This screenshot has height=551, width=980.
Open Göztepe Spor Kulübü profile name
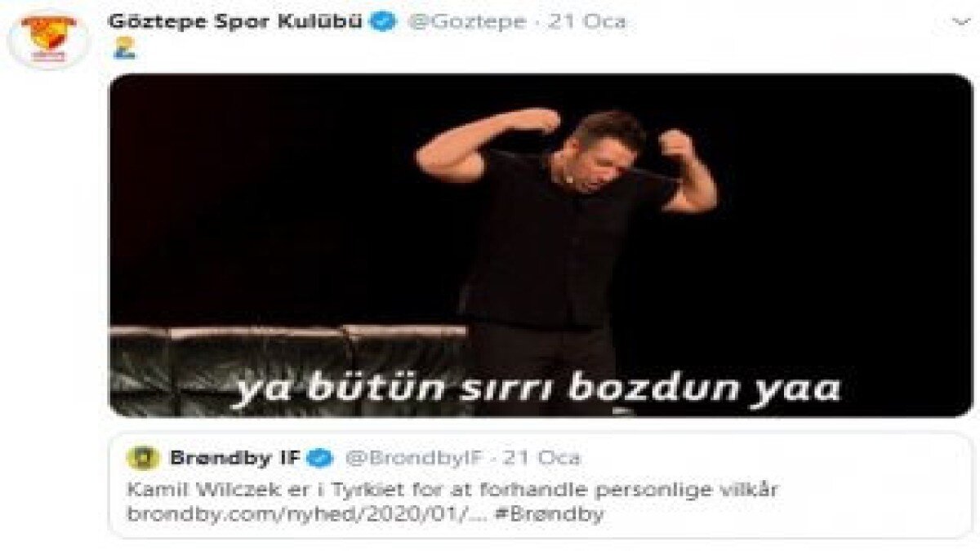pos(236,22)
